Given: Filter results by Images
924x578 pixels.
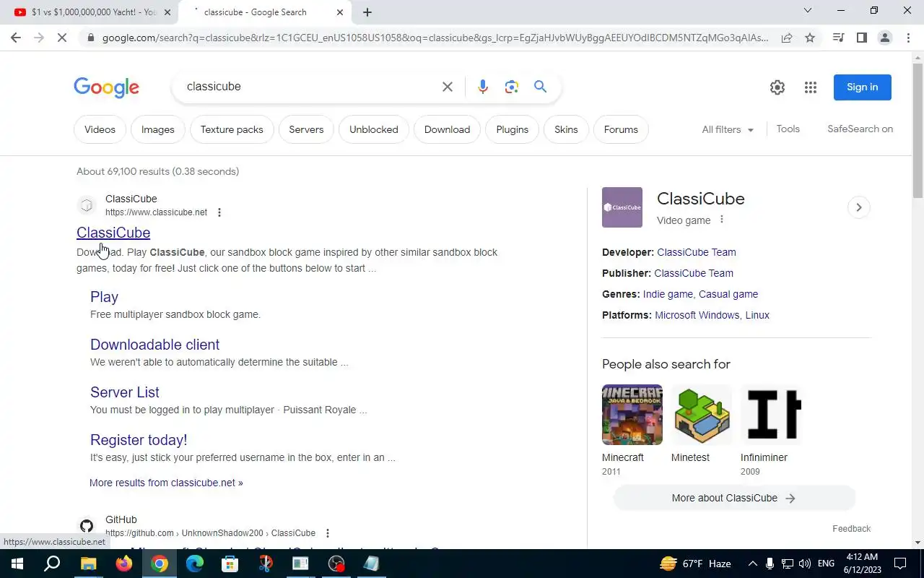Looking at the screenshot, I should [158, 130].
